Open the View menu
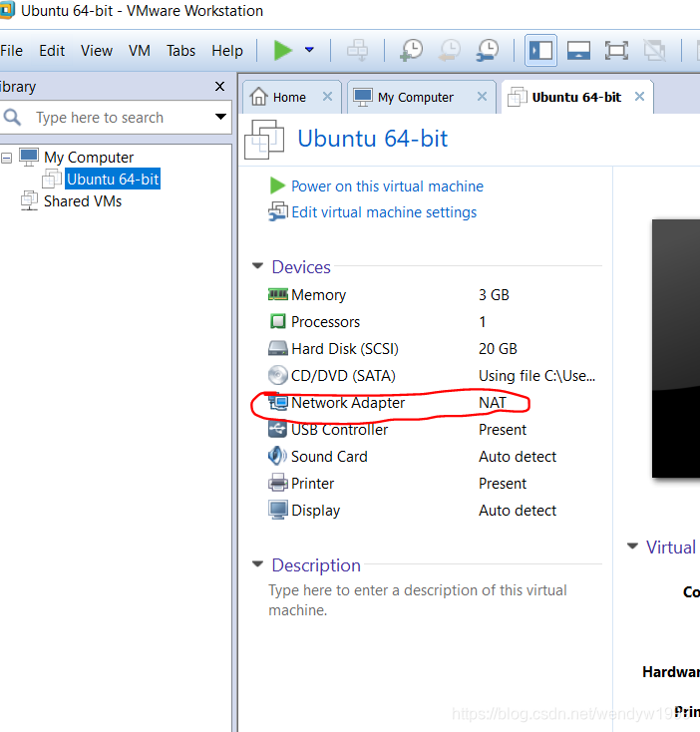The width and height of the screenshot is (700, 732). point(97,51)
